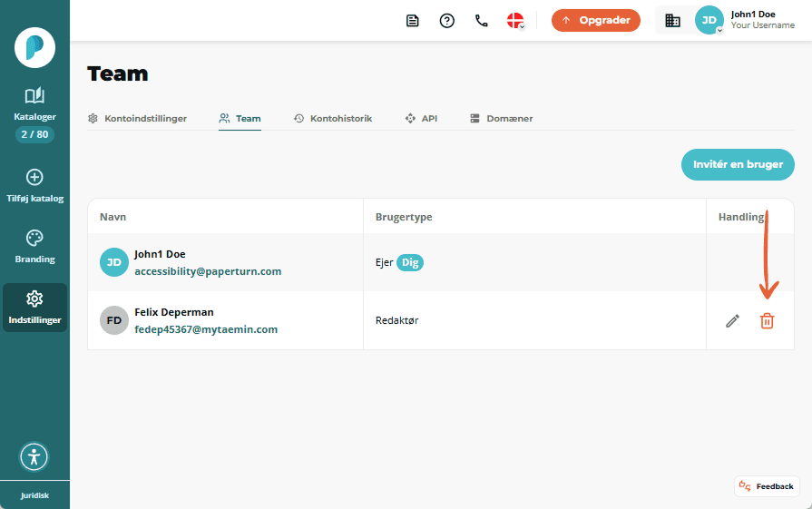812x509 pixels.
Task: Click the Opgrader button
Action: click(596, 20)
